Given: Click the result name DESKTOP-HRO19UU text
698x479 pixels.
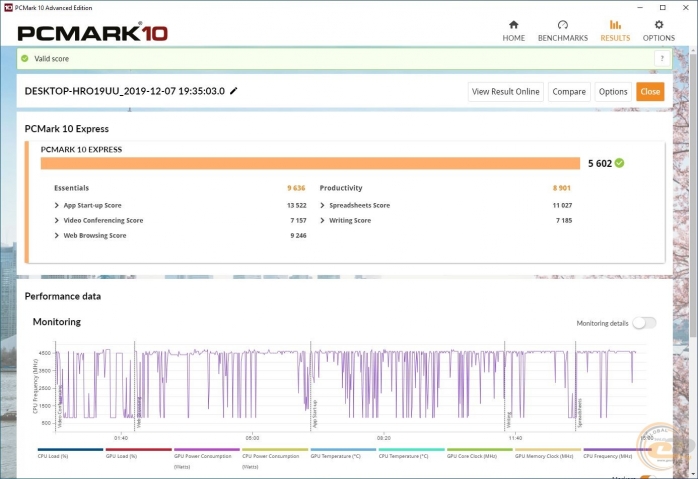Looking at the screenshot, I should [x=125, y=91].
